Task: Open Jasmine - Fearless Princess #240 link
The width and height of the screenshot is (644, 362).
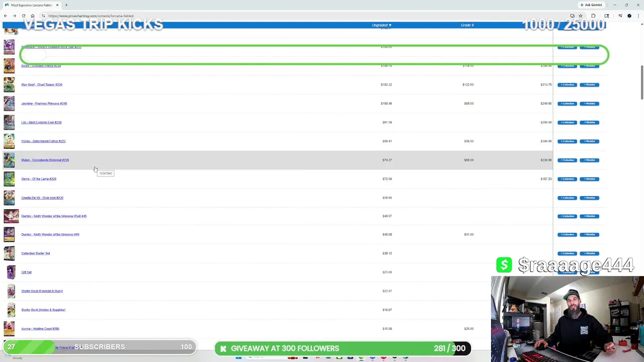Action: point(44,104)
